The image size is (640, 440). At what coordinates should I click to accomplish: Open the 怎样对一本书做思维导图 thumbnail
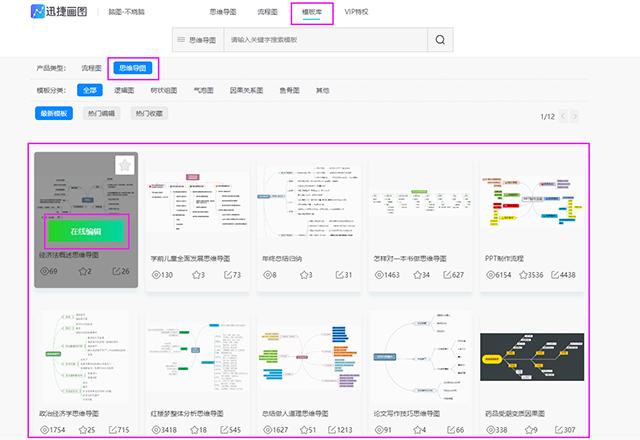(x=420, y=202)
